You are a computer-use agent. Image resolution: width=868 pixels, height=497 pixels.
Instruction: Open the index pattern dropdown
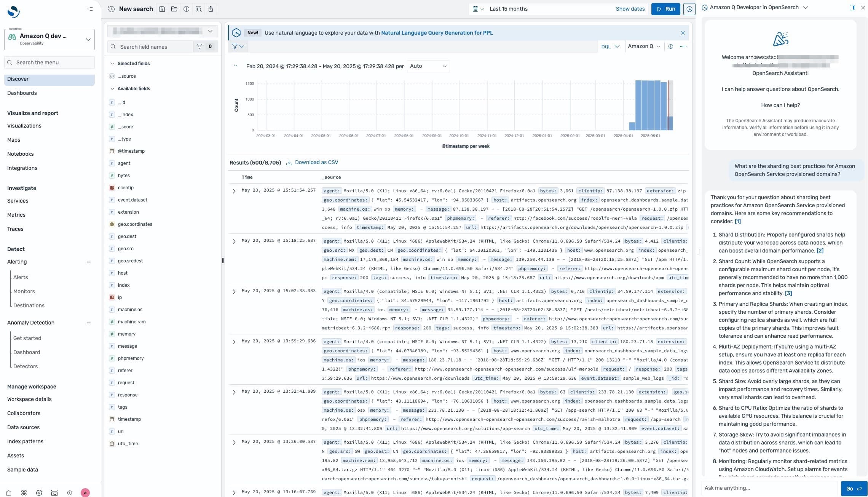(x=163, y=31)
